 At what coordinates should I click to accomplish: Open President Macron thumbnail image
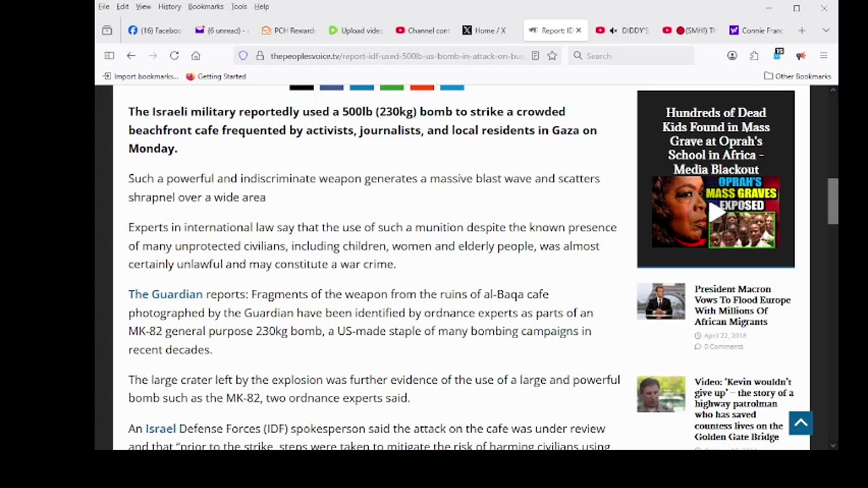(661, 301)
